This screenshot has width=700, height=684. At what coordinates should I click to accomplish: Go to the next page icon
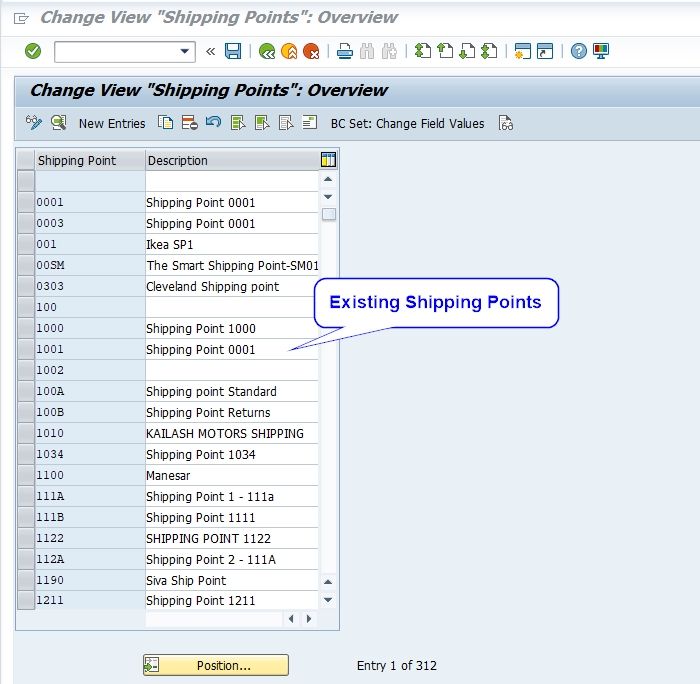click(467, 51)
